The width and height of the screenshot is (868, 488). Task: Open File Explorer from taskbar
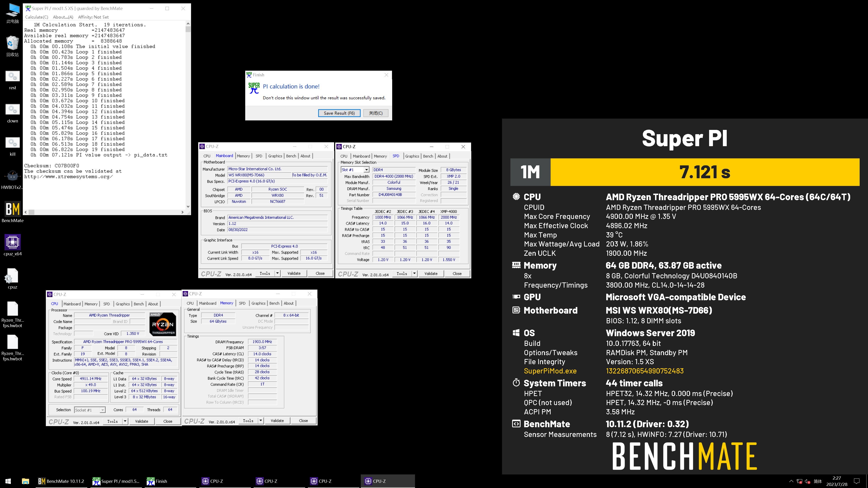[26, 481]
